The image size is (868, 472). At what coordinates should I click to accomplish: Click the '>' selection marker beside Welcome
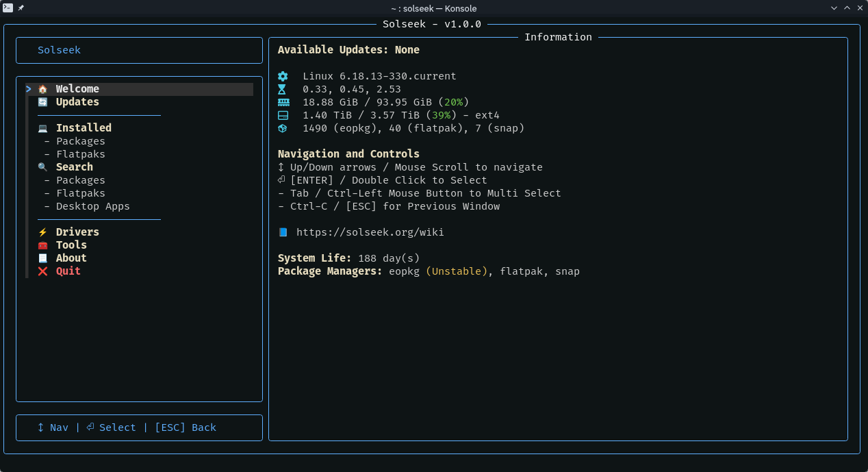[29, 89]
